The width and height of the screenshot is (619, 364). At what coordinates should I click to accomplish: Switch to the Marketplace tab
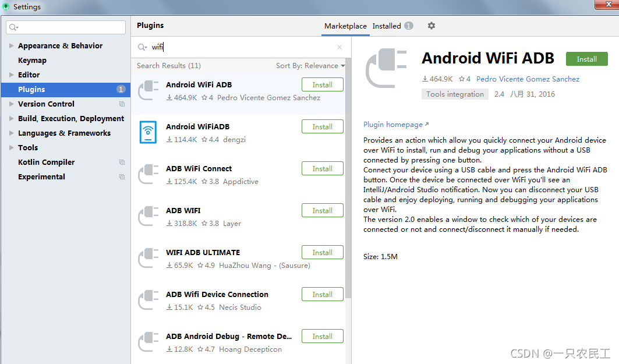click(345, 26)
